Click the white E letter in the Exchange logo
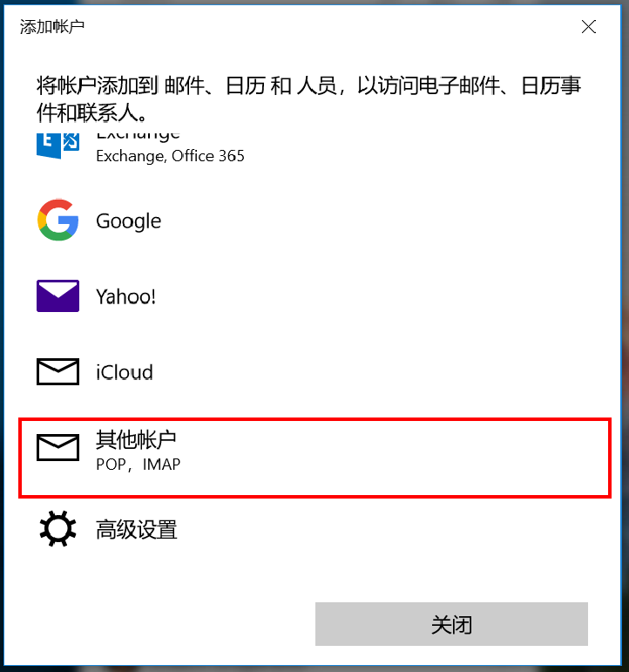 coord(49,140)
